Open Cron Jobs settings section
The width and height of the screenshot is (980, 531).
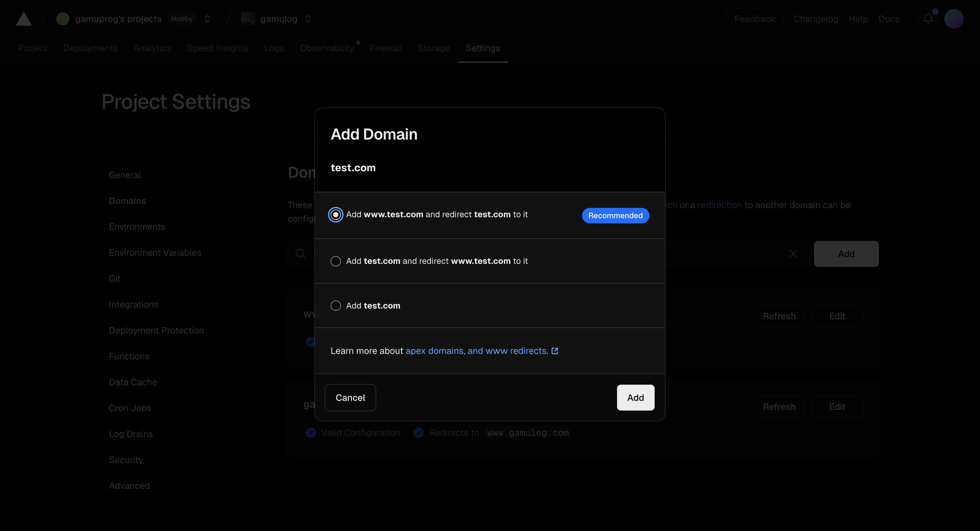(x=130, y=408)
